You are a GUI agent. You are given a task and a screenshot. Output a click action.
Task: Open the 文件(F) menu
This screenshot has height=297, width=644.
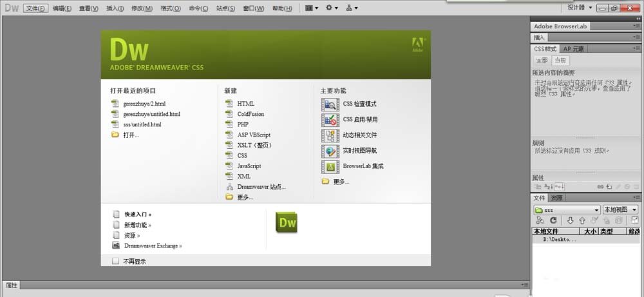(x=35, y=8)
